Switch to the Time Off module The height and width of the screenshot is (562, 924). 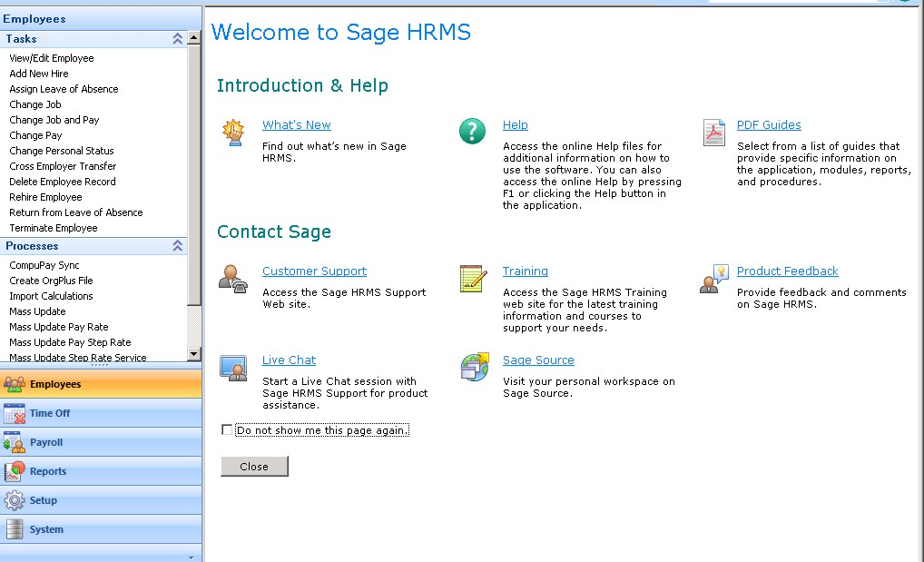click(101, 413)
